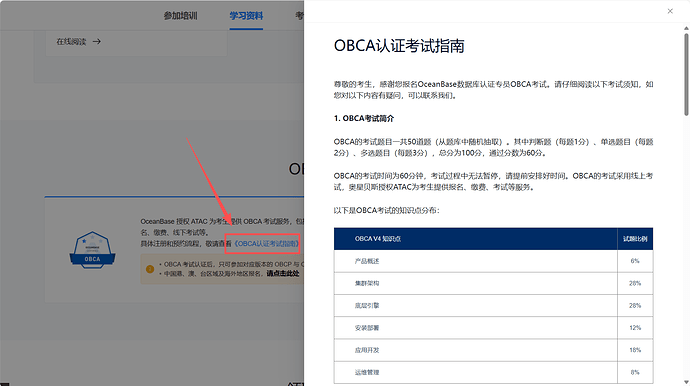The image size is (690, 386).
Task: Open the 学习资料 tab
Action: 246,16
